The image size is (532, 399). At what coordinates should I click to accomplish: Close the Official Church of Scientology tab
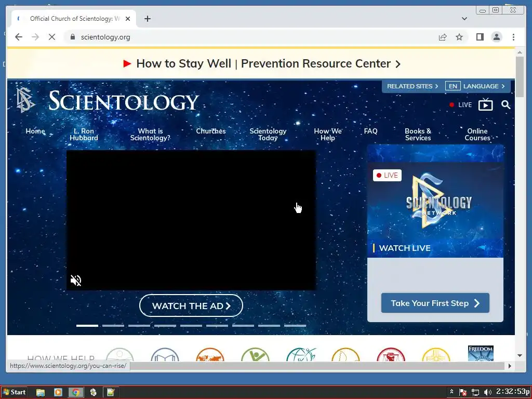[128, 19]
